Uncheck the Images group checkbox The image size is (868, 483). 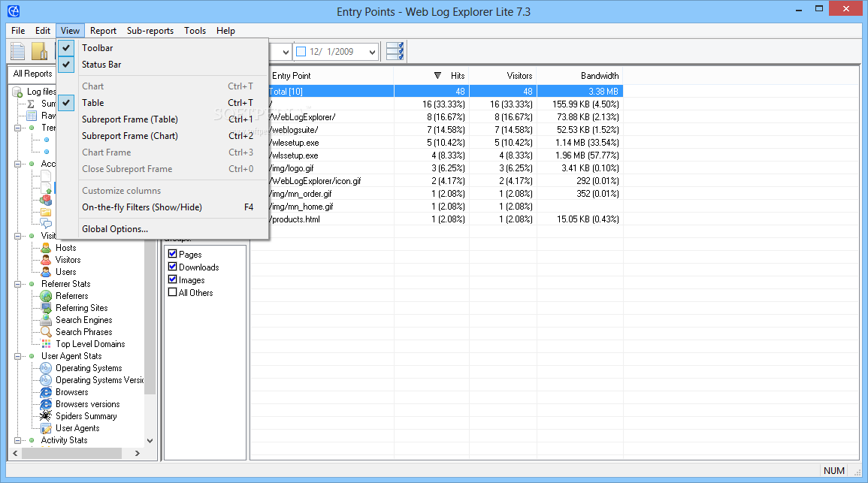173,279
